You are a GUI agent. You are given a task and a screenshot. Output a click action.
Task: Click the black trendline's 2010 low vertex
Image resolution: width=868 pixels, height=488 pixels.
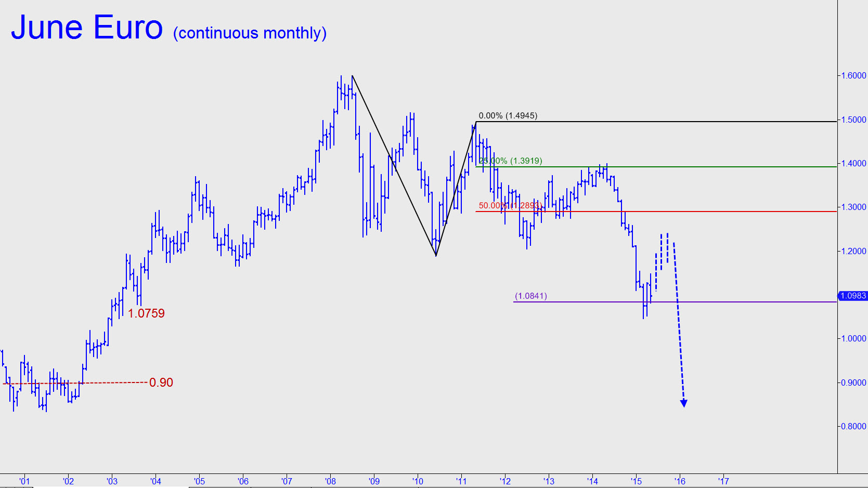point(436,256)
